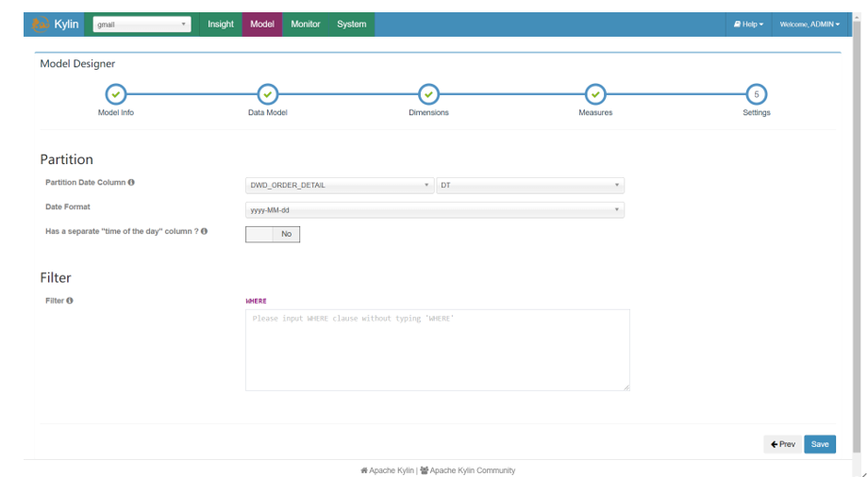
Task: Open the Insight tab
Action: click(221, 25)
